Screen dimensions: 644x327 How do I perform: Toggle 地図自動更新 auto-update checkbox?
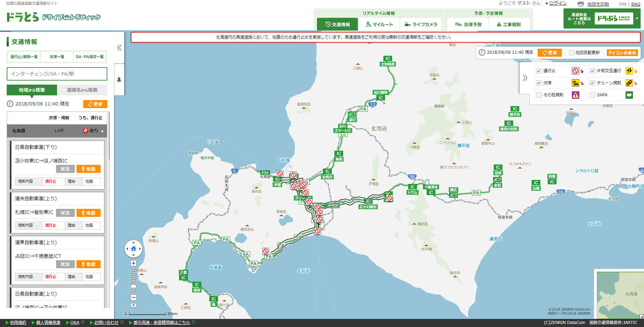[x=572, y=53]
